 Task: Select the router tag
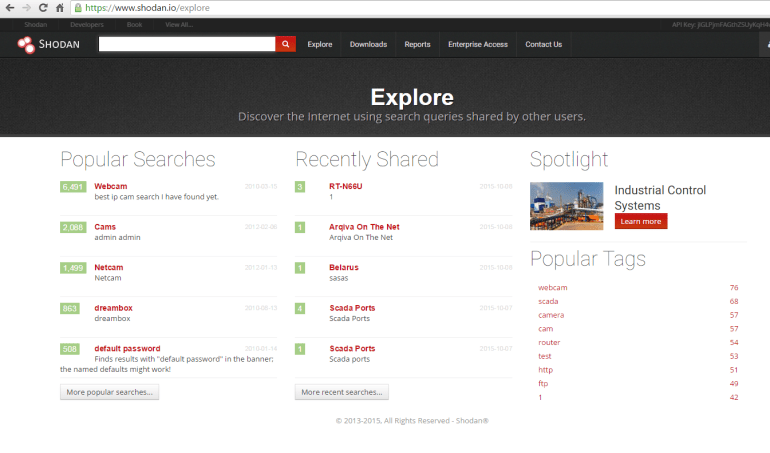tap(549, 342)
